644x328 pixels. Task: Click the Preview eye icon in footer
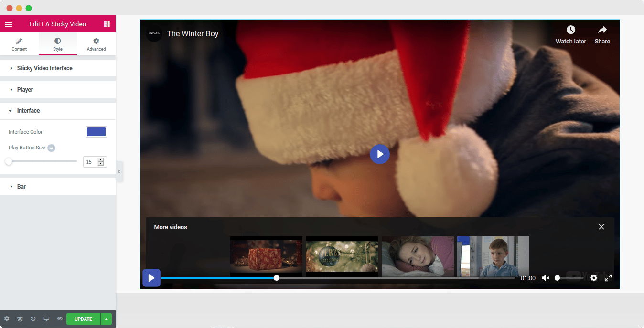click(59, 318)
